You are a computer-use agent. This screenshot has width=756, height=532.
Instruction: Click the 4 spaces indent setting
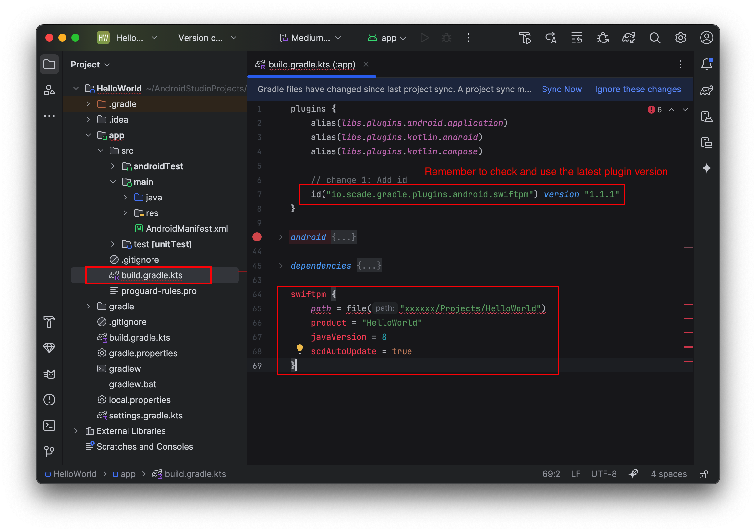(x=668, y=474)
